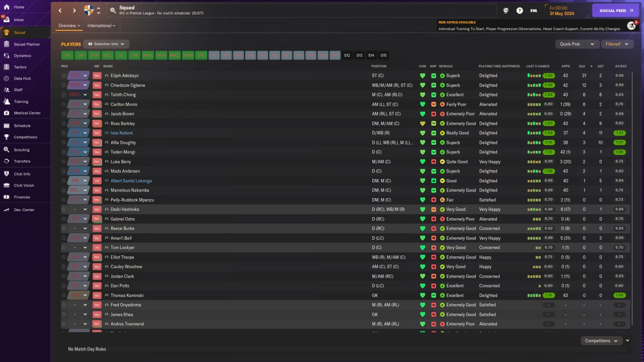Screen dimensions: 644x362
Task: Expand the chevron beside Competitions dropdown
Action: [x=627, y=341]
